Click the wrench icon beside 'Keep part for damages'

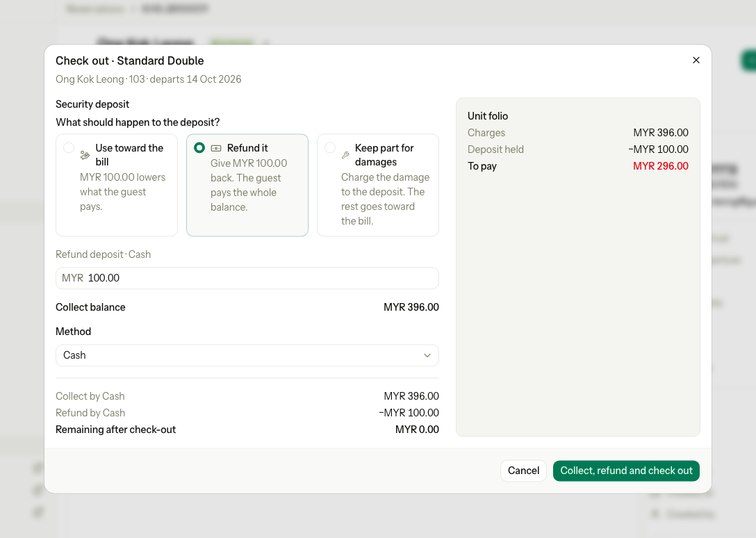(346, 155)
